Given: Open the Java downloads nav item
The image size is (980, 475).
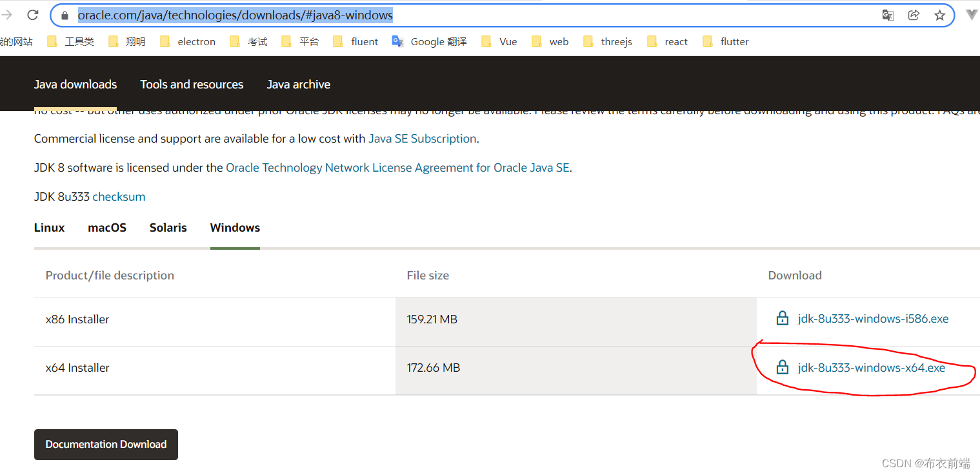Looking at the screenshot, I should tap(75, 85).
